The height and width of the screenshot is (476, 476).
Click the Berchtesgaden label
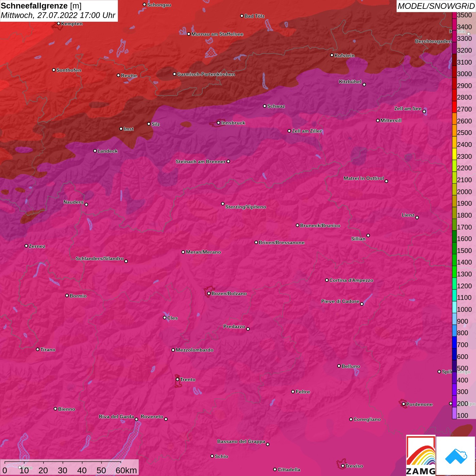(434, 41)
